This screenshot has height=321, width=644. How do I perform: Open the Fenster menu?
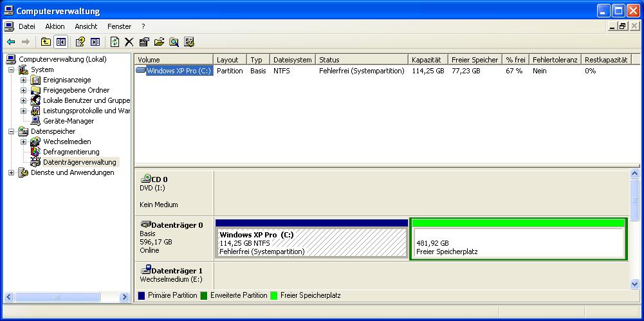[120, 26]
